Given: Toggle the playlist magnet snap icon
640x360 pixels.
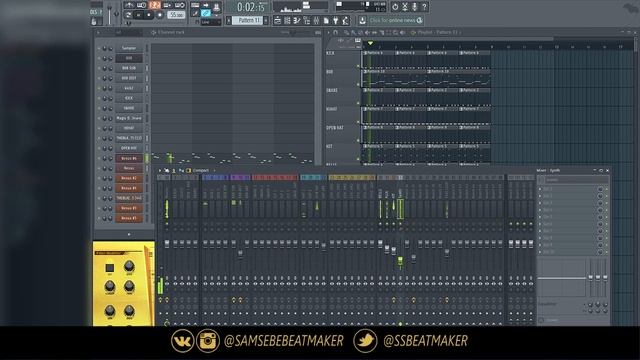Looking at the screenshot, I should click(336, 32).
